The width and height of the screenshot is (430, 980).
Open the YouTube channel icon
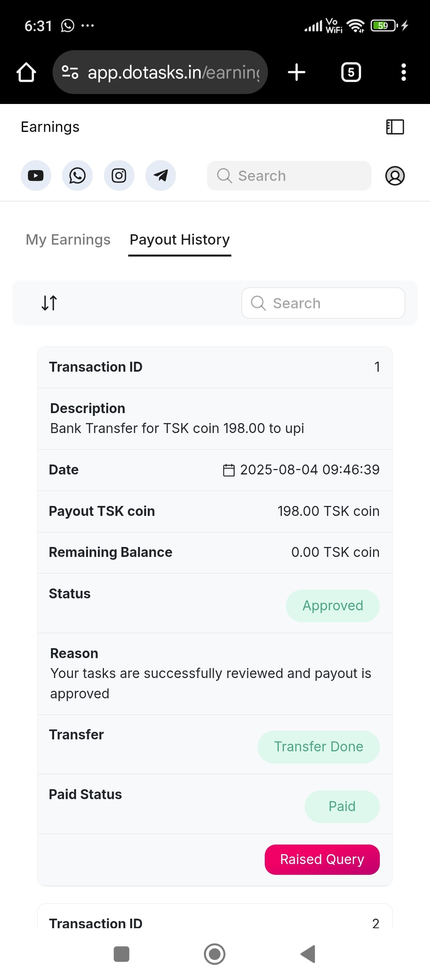[36, 176]
